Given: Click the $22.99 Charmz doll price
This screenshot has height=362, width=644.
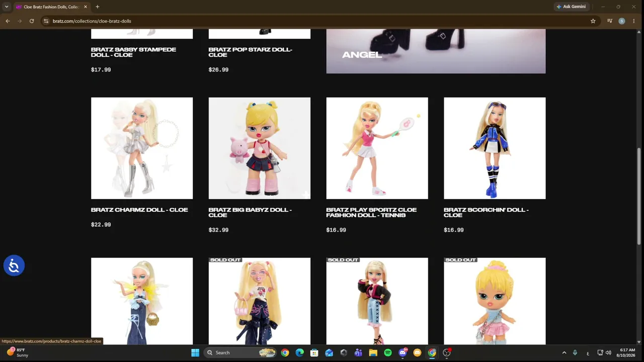Looking at the screenshot, I should tap(101, 225).
